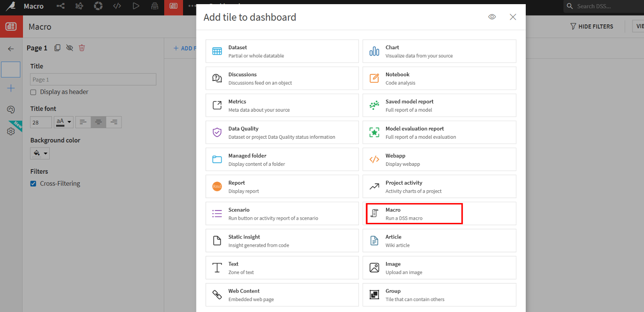This screenshot has height=312, width=644.
Task: Expand the Background color picker dropdown
Action: tap(40, 153)
